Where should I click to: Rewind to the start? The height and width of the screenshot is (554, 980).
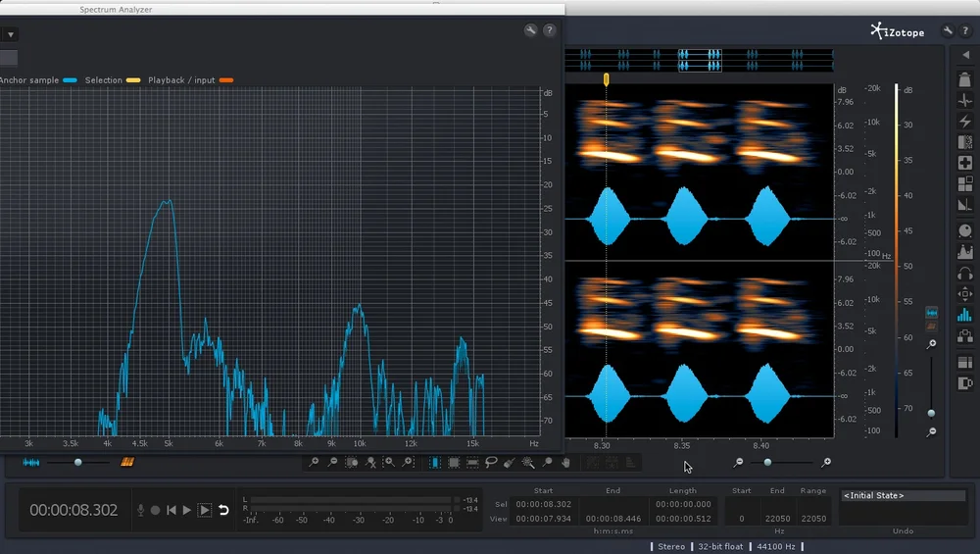(171, 510)
